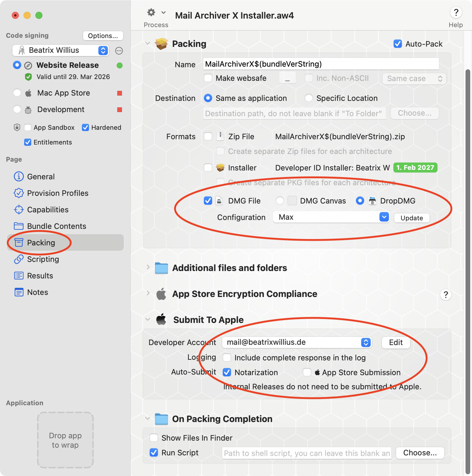This screenshot has width=472, height=476.
Task: Click the Development bug icon
Action: [28, 110]
